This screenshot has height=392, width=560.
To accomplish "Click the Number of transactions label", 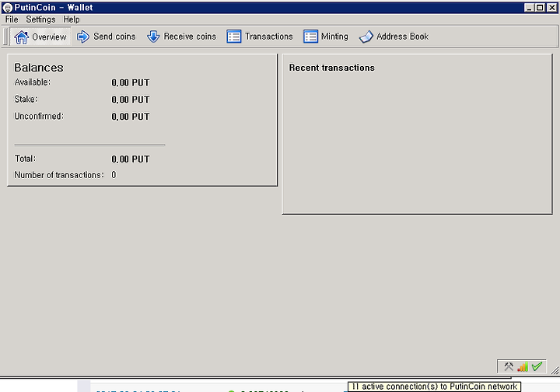I will 59,175.
